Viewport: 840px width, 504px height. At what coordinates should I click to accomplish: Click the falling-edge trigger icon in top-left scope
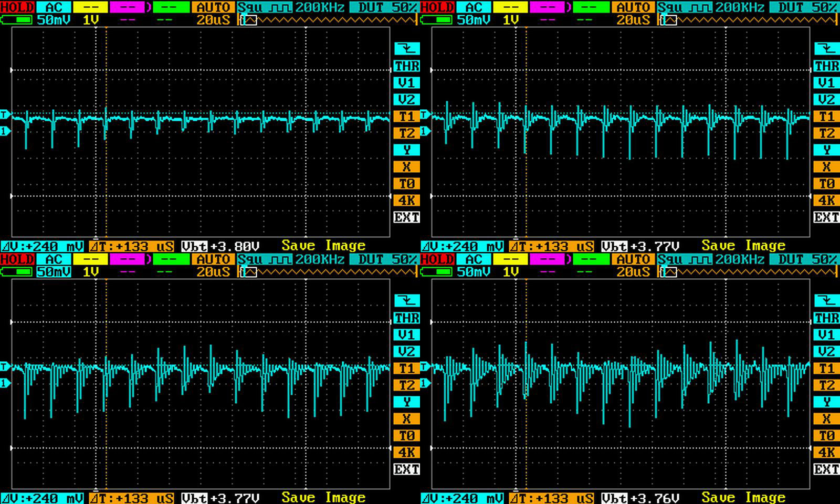pyautogui.click(x=406, y=49)
